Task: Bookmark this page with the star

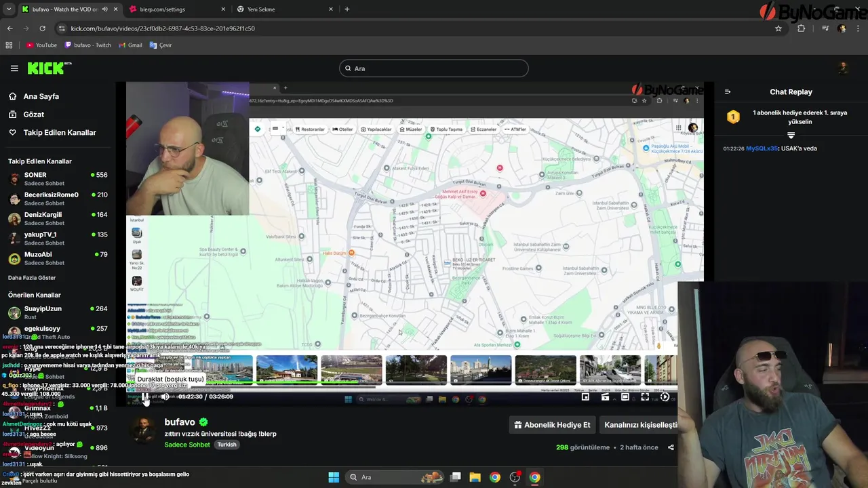Action: point(778,28)
